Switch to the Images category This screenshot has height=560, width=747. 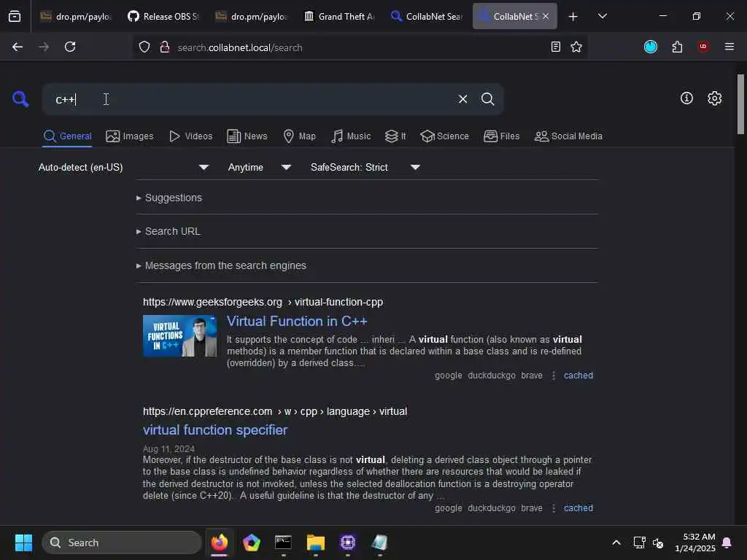click(130, 136)
